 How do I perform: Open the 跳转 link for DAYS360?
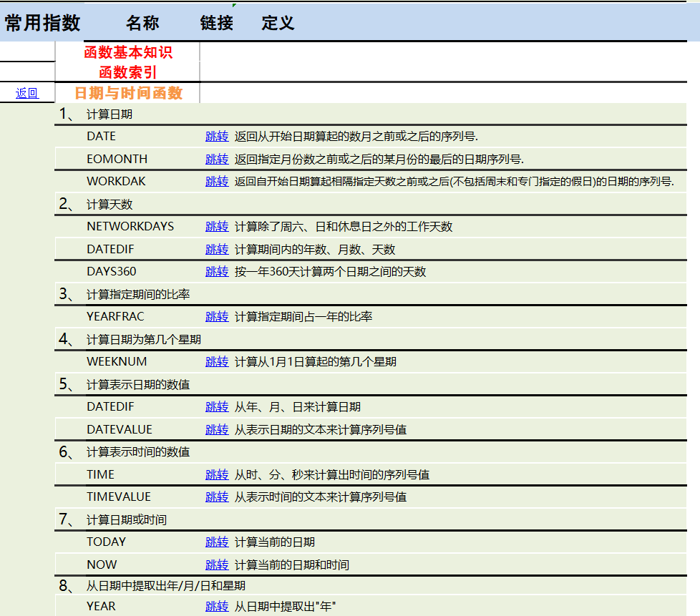pyautogui.click(x=217, y=271)
